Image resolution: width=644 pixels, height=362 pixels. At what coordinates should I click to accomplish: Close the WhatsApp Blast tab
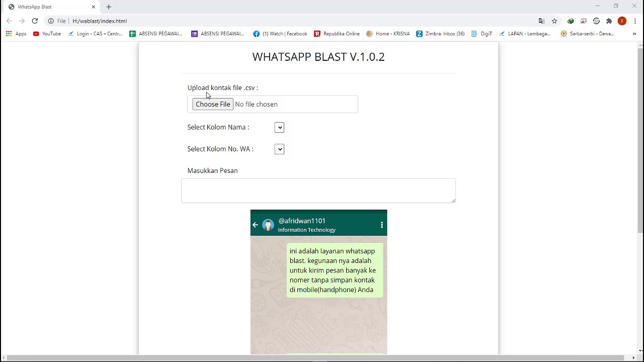pyautogui.click(x=93, y=7)
